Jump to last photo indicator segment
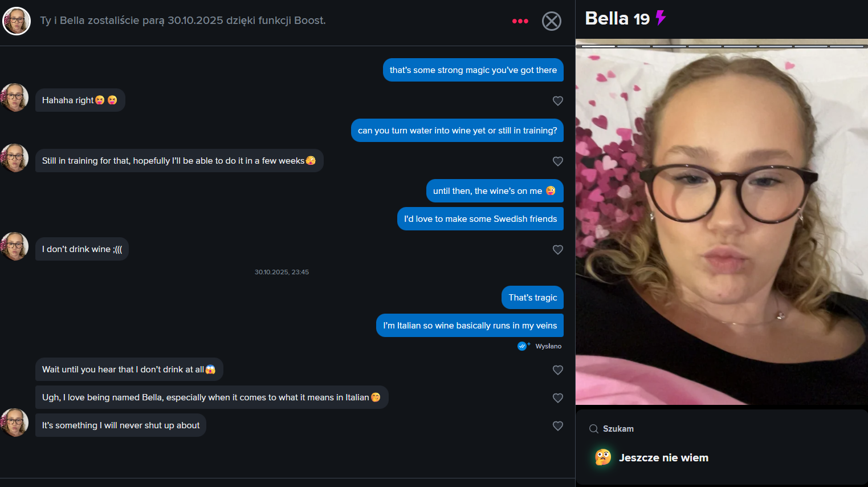This screenshot has width=868, height=487. click(x=847, y=46)
